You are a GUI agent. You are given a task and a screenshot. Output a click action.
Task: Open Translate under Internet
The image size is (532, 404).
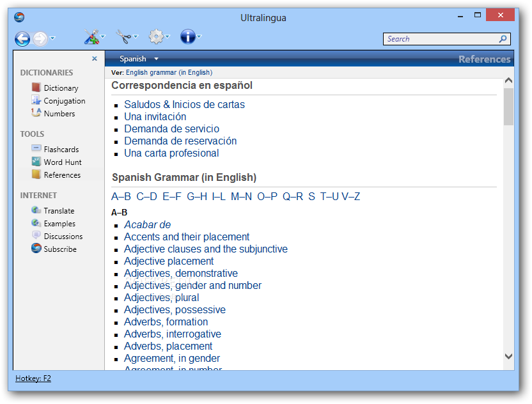pos(59,211)
